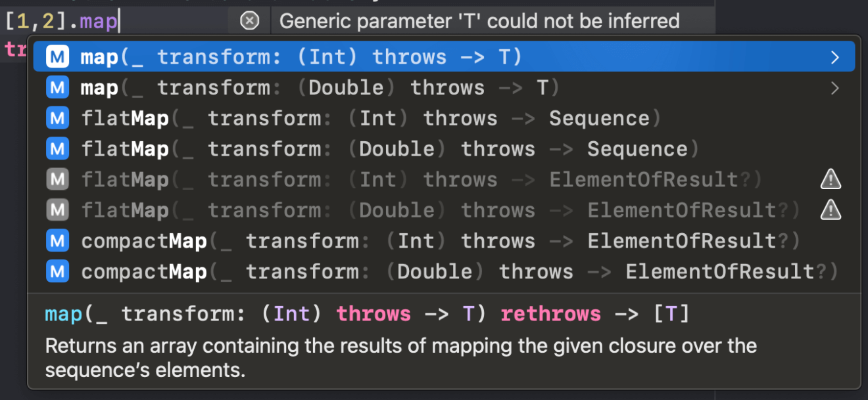Expand chevron on the map (Double) suggestion

(x=835, y=87)
